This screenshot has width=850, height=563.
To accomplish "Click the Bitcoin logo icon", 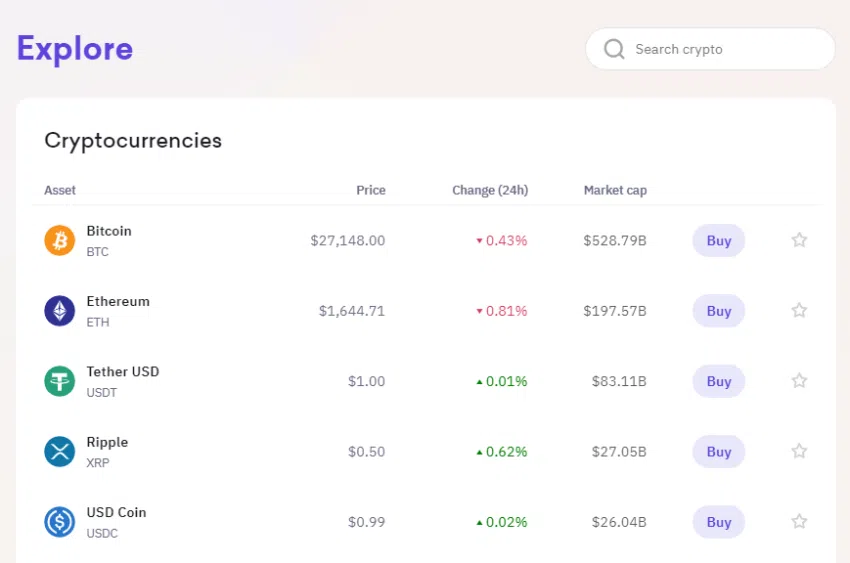I will click(60, 240).
